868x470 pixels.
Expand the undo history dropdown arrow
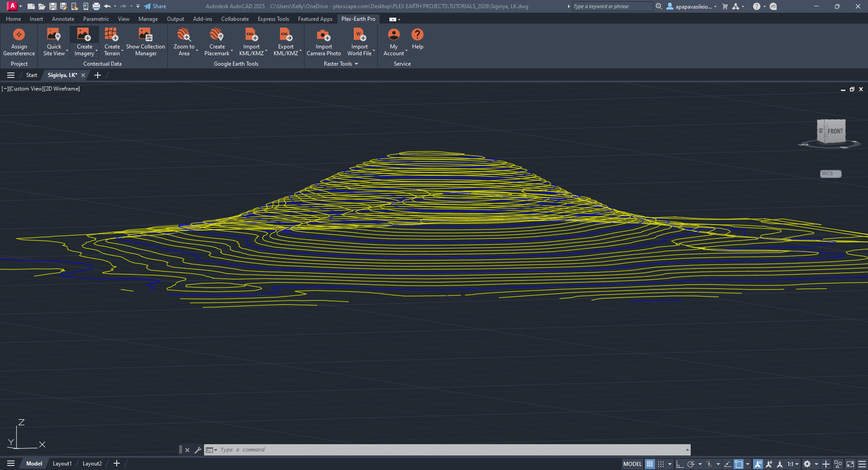(x=115, y=6)
